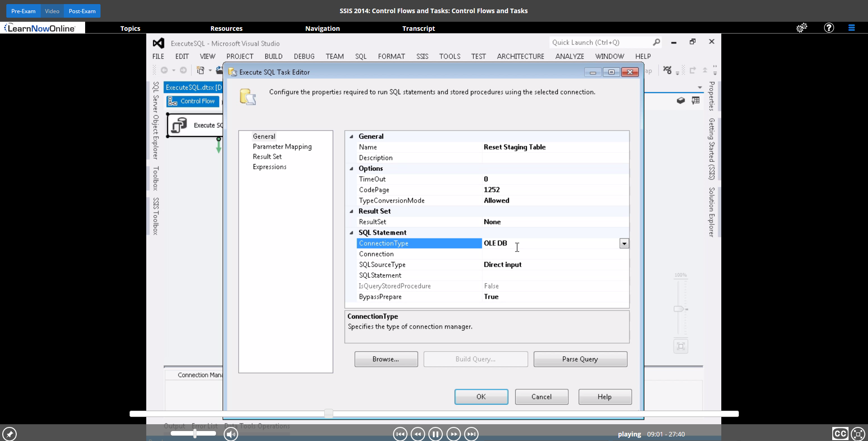Collapse the SQL Statement property group

pyautogui.click(x=351, y=233)
